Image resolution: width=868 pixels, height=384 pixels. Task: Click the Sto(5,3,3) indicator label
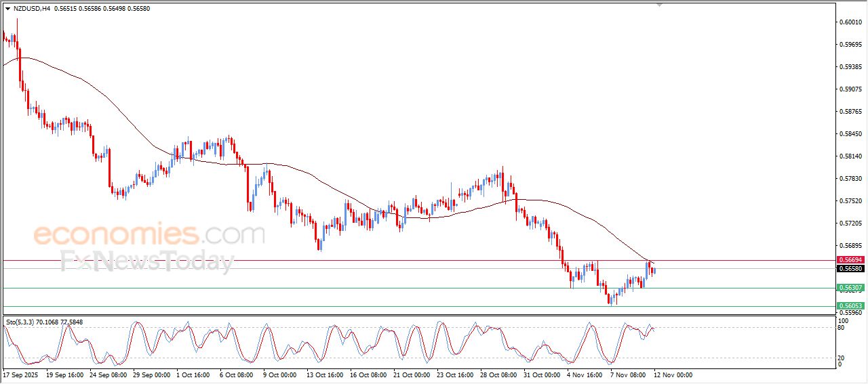point(20,322)
